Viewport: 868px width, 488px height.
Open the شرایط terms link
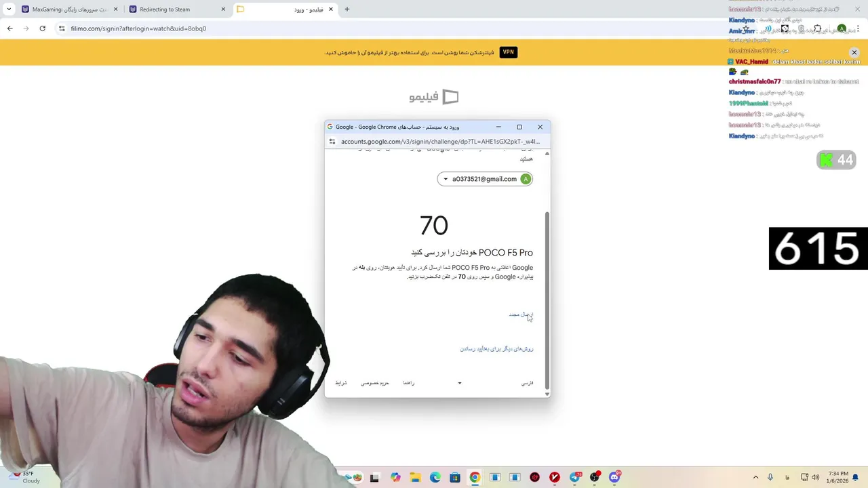(x=341, y=383)
